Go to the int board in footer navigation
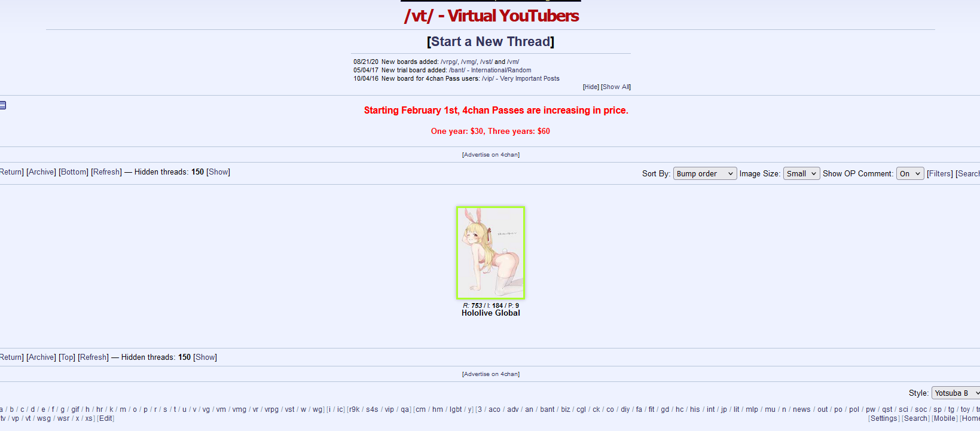980x431 pixels. (x=711, y=409)
